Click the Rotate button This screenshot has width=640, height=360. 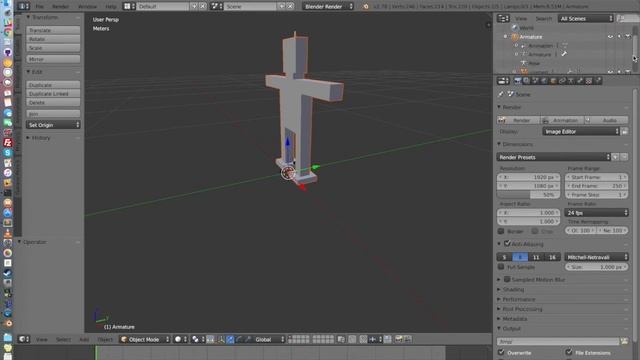click(x=53, y=39)
